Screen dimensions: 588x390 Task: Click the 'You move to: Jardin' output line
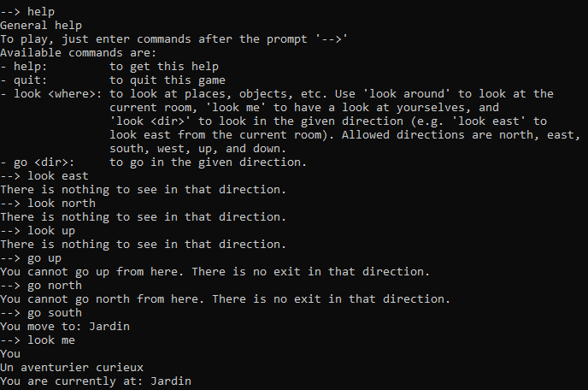click(x=65, y=327)
